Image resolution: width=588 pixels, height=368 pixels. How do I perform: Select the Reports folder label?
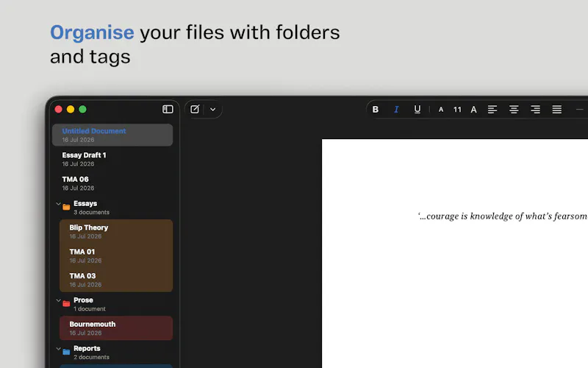click(x=87, y=348)
